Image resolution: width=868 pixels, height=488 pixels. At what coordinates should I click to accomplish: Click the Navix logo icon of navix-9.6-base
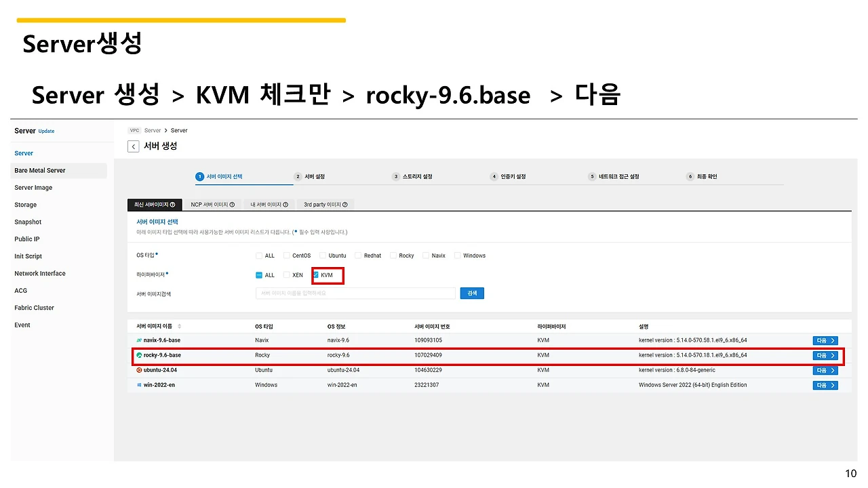(139, 340)
